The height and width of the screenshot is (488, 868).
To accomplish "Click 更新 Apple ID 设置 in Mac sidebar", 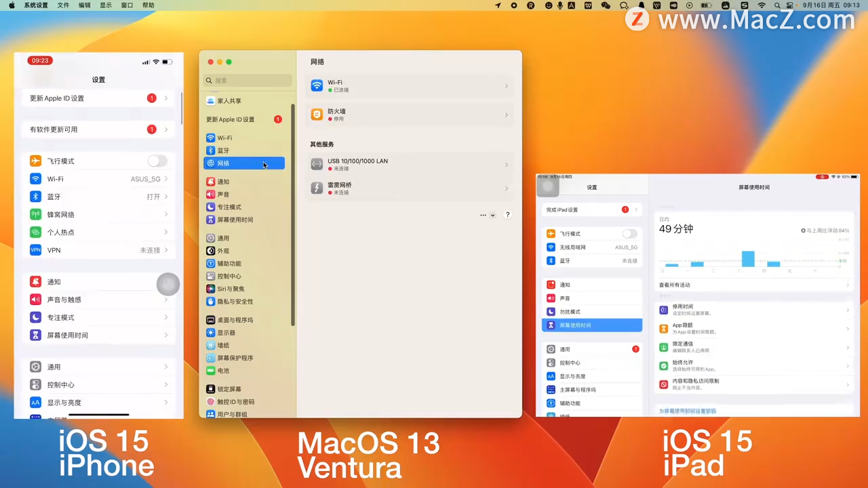I will [244, 119].
